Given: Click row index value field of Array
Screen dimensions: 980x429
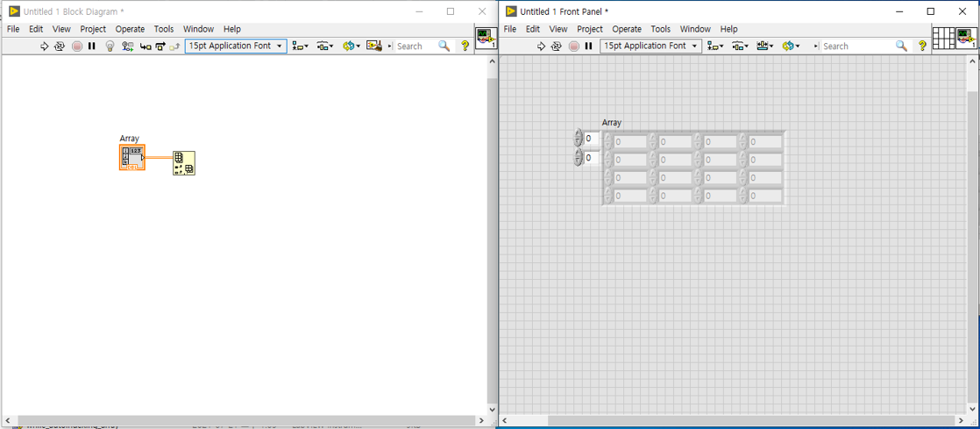Looking at the screenshot, I should pos(592,139).
